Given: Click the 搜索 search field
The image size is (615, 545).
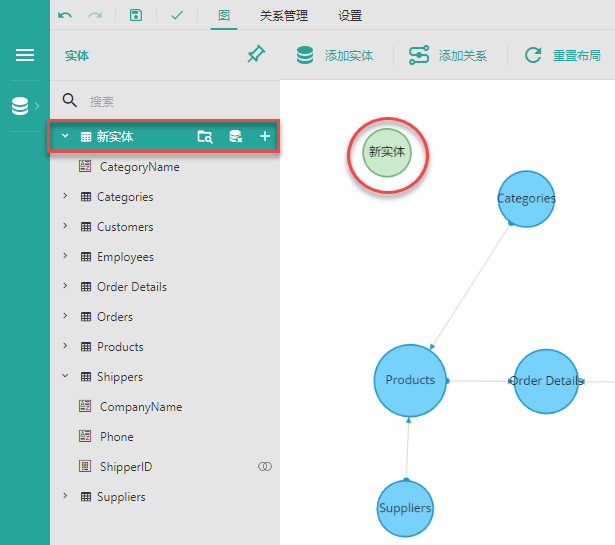Looking at the screenshot, I should click(x=170, y=101).
